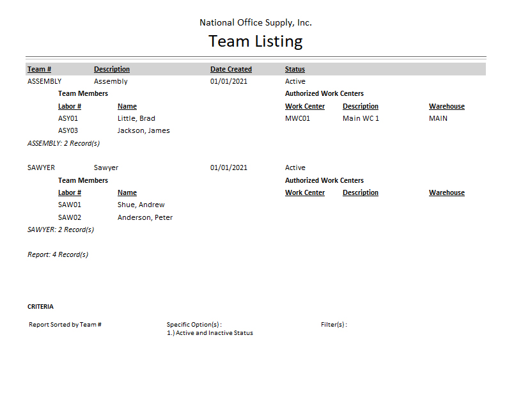
Task: Click team member Shue, Andrew
Action: (141, 205)
